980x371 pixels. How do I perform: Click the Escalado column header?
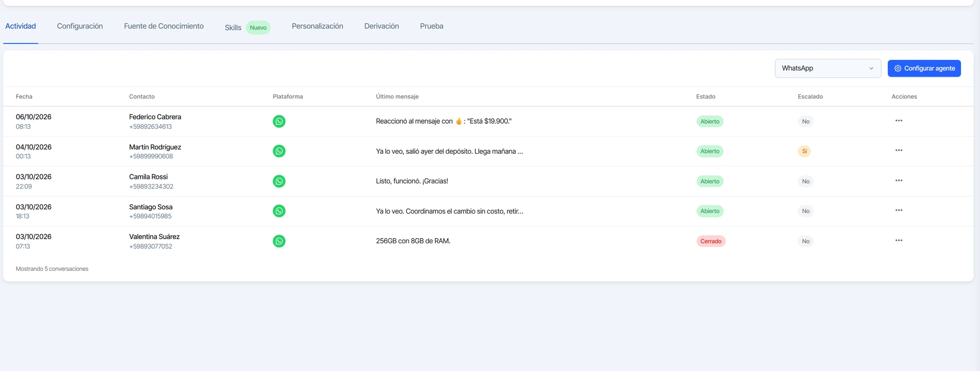[x=811, y=97]
